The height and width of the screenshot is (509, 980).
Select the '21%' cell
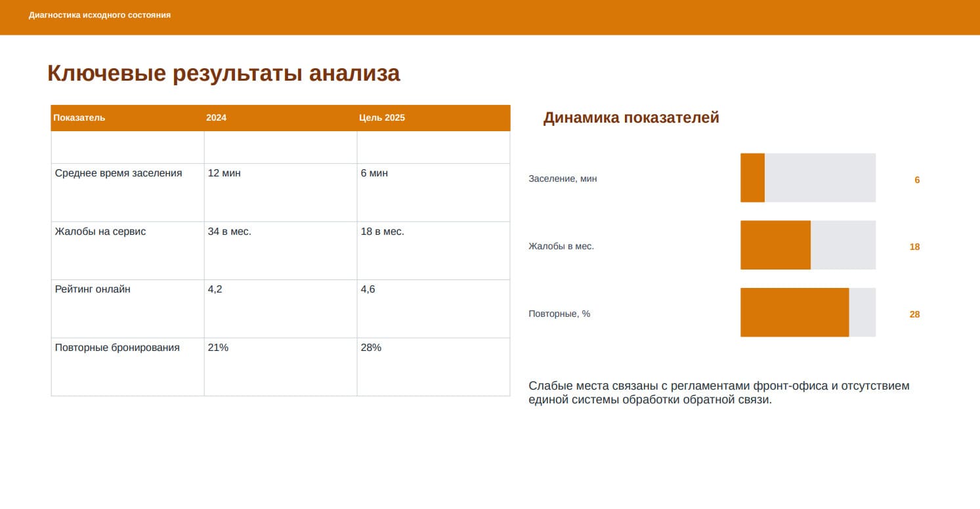pyautogui.click(x=280, y=367)
